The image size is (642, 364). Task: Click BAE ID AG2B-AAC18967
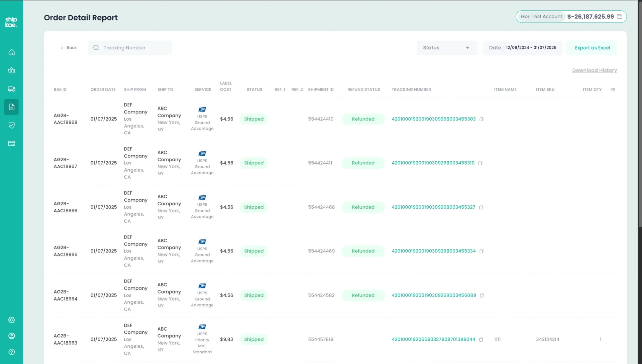[x=66, y=163]
